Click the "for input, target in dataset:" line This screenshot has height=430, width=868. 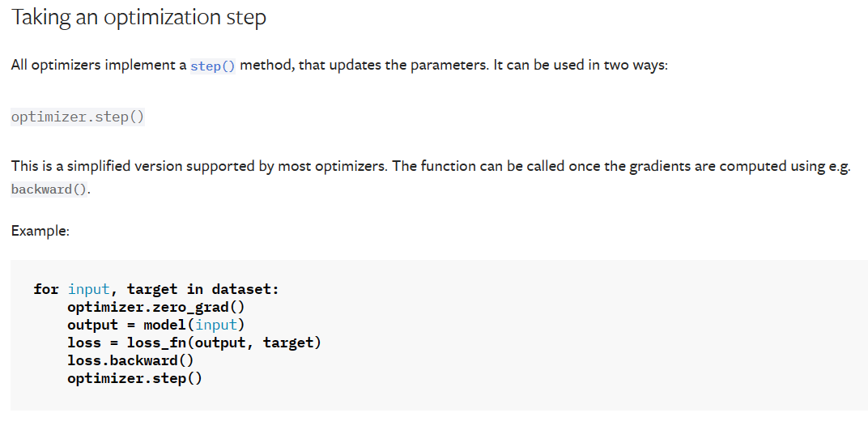coord(156,289)
